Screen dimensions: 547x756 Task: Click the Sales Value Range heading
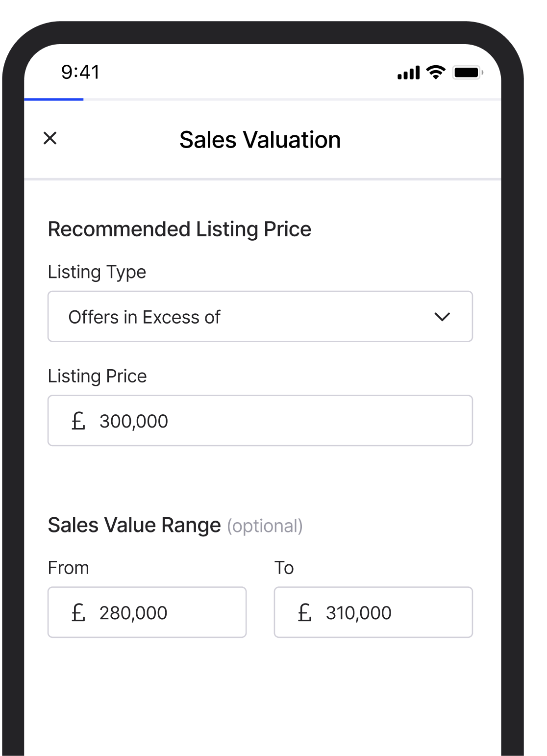134,525
